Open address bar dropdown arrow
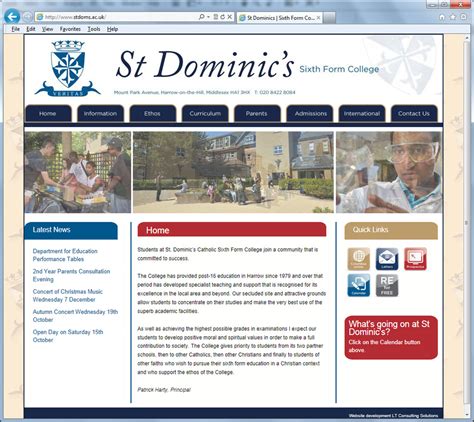The width and height of the screenshot is (474, 422). click(x=208, y=17)
